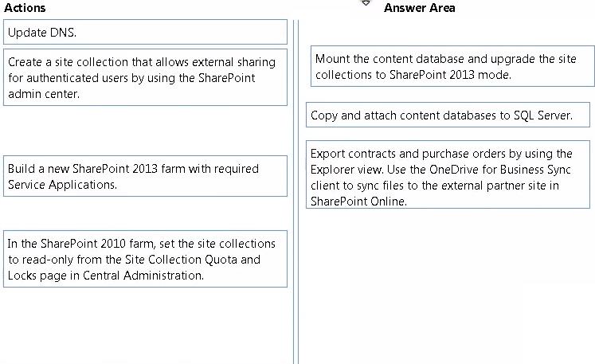
Task: Click 'Central Administration' text in last action
Action: [143, 275]
